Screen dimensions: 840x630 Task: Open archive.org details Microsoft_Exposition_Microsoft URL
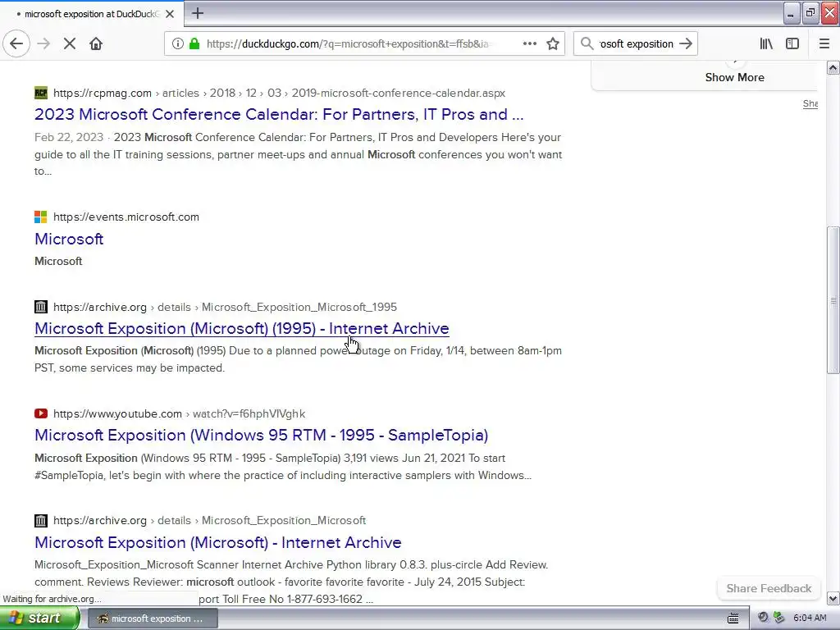(209, 520)
